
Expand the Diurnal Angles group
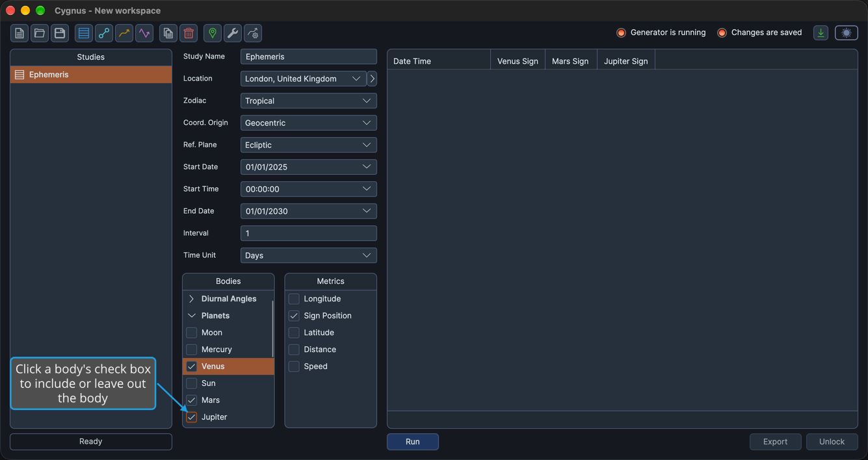pos(192,299)
